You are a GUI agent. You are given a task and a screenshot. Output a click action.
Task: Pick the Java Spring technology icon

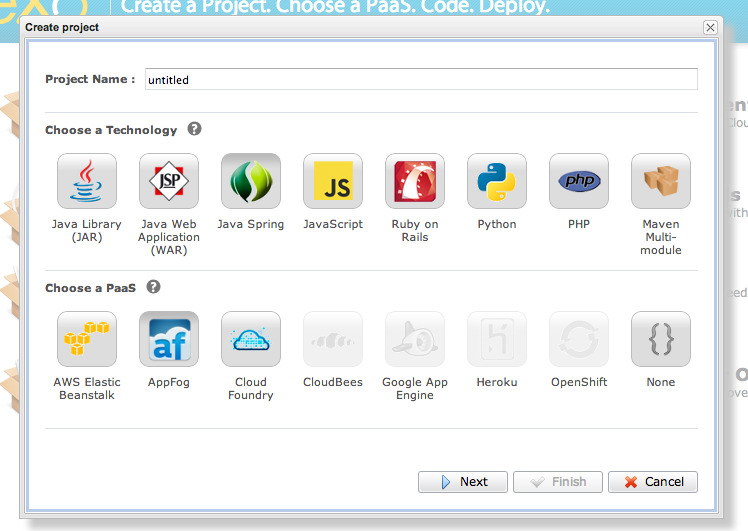pyautogui.click(x=251, y=181)
